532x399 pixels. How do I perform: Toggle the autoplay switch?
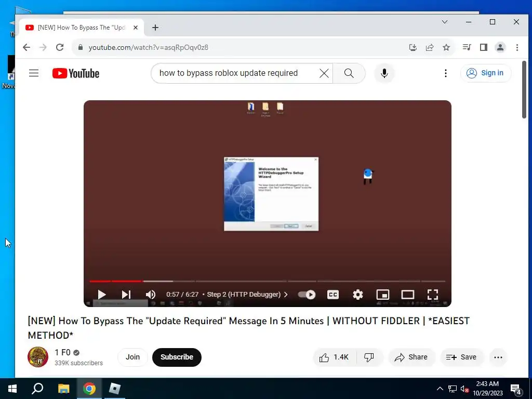coord(307,294)
